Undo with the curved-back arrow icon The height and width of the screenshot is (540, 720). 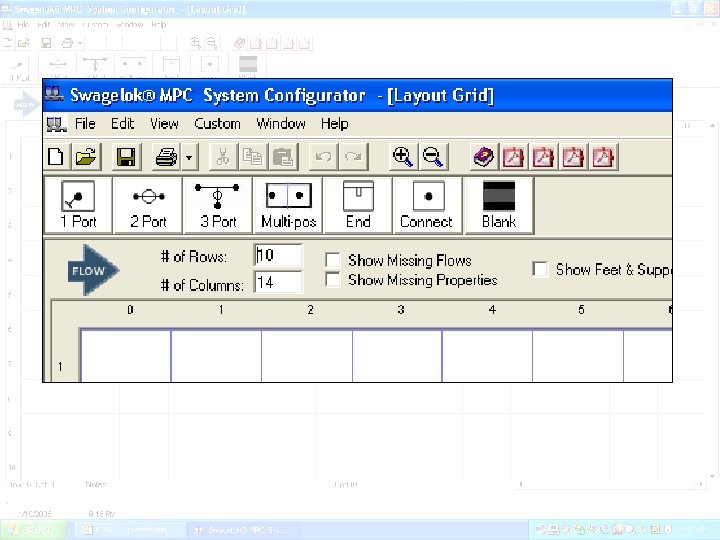coord(323,157)
